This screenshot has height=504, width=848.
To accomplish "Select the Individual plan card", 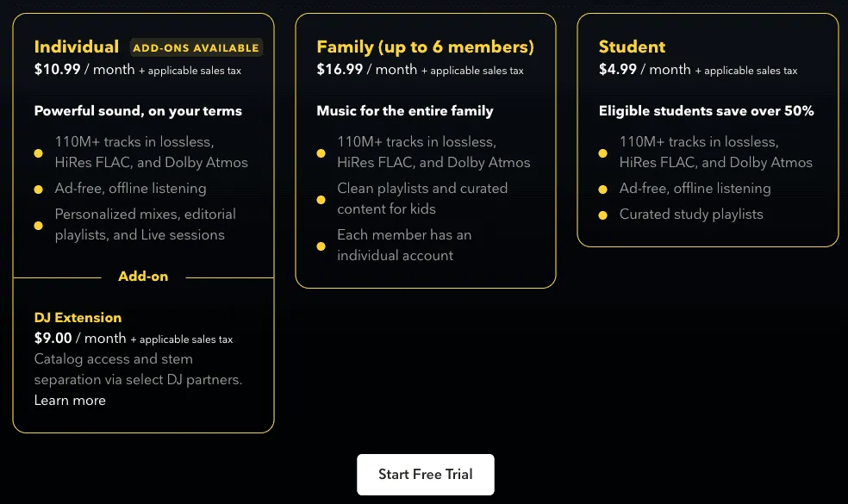I will pos(142,222).
